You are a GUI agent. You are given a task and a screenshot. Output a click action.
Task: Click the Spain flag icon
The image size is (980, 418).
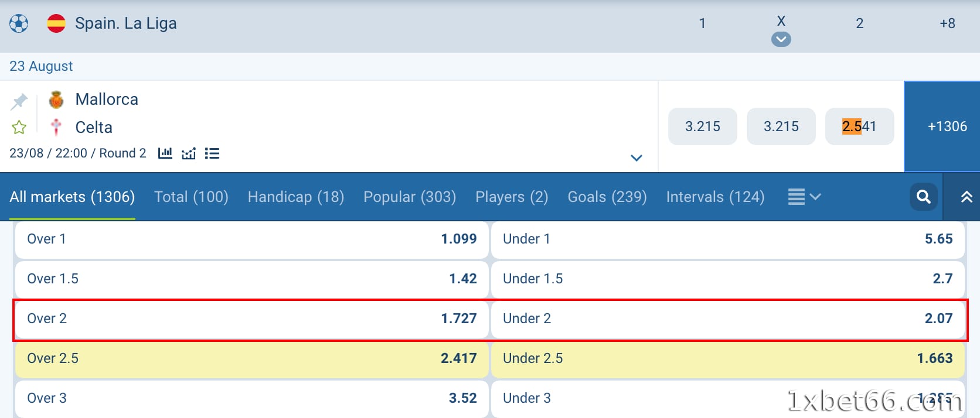point(56,23)
